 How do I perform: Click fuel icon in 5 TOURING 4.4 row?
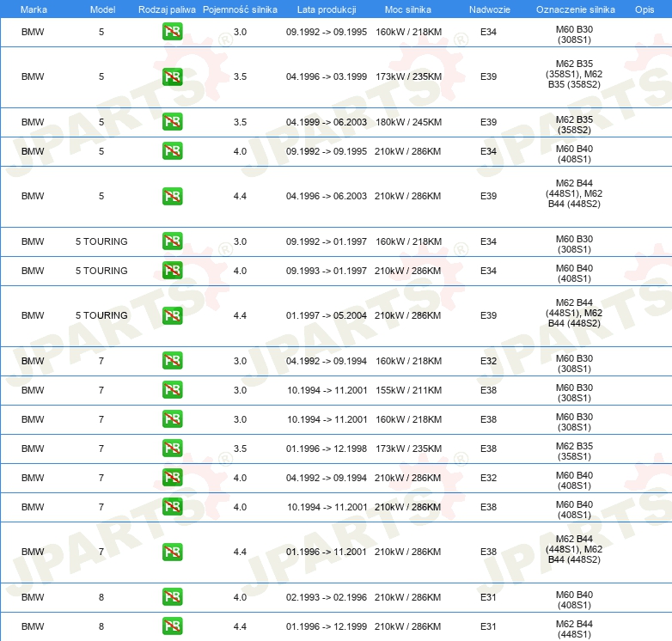(x=172, y=315)
